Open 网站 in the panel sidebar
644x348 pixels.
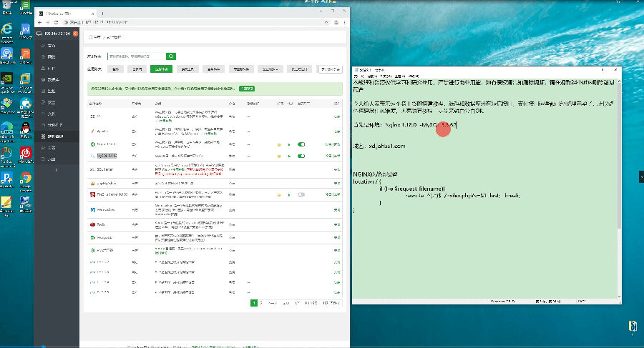(x=57, y=56)
